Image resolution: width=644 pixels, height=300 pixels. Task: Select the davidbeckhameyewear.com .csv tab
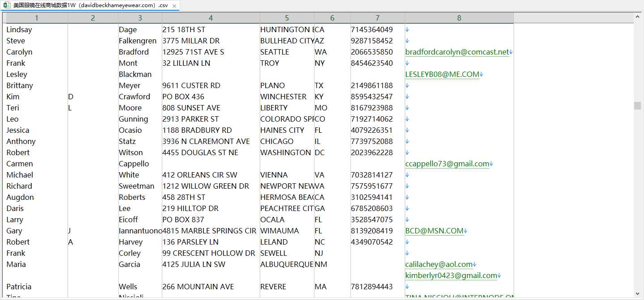pyautogui.click(x=90, y=5)
